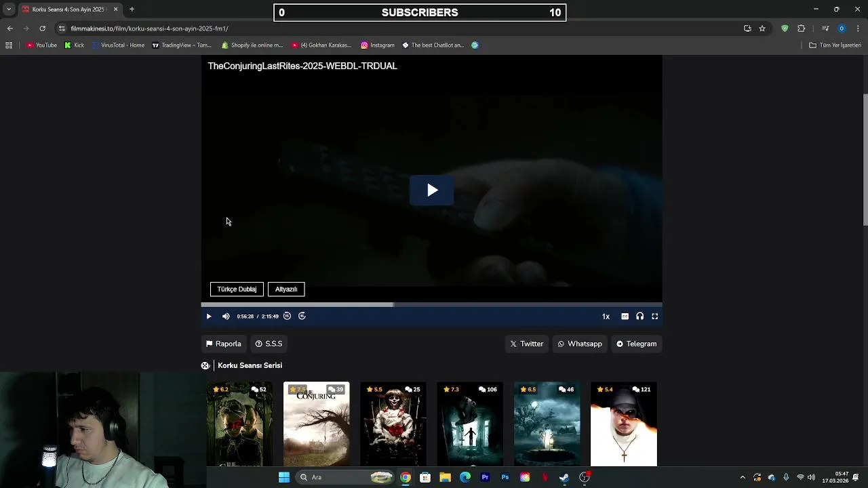Click the install/cast icon in the address bar

pos(747,28)
